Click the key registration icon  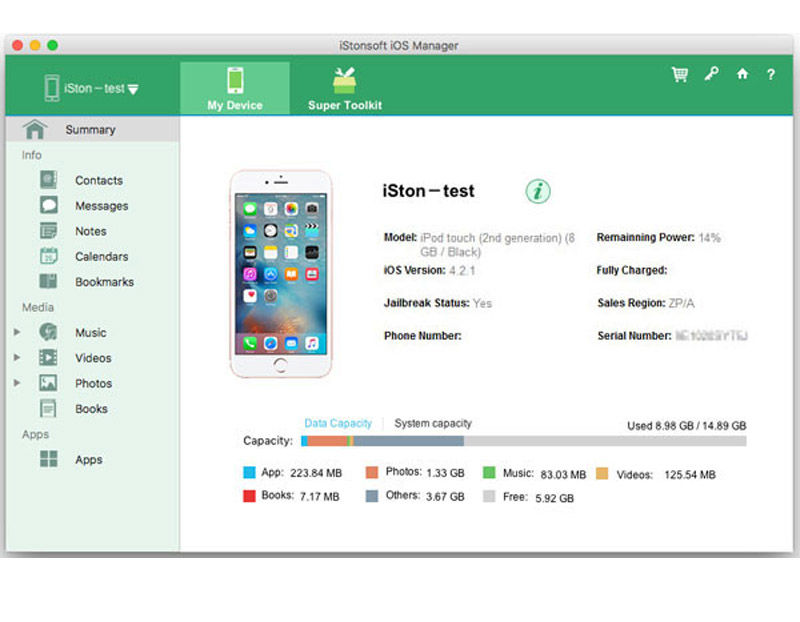[x=711, y=74]
